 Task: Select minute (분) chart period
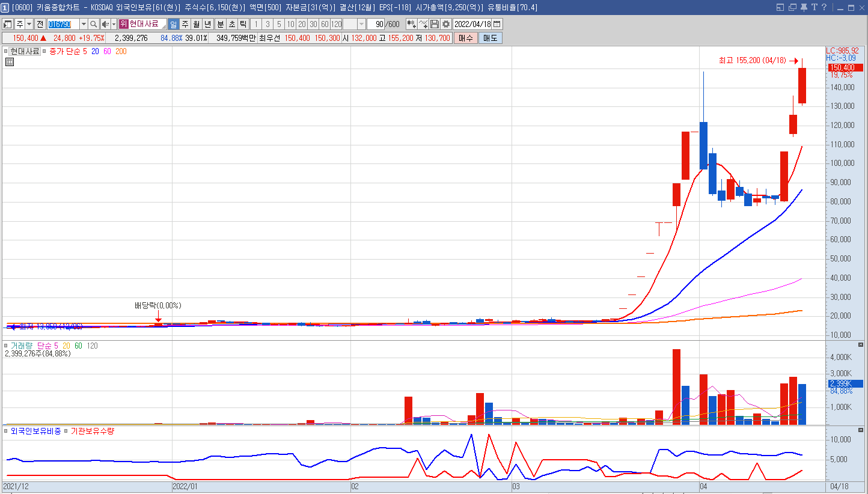coord(220,24)
